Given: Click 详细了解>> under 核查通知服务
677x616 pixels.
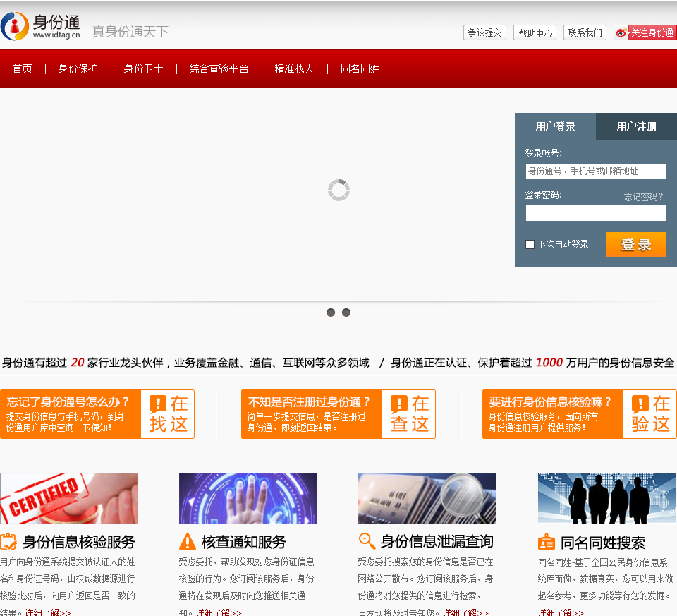Looking at the screenshot, I should point(219,612).
